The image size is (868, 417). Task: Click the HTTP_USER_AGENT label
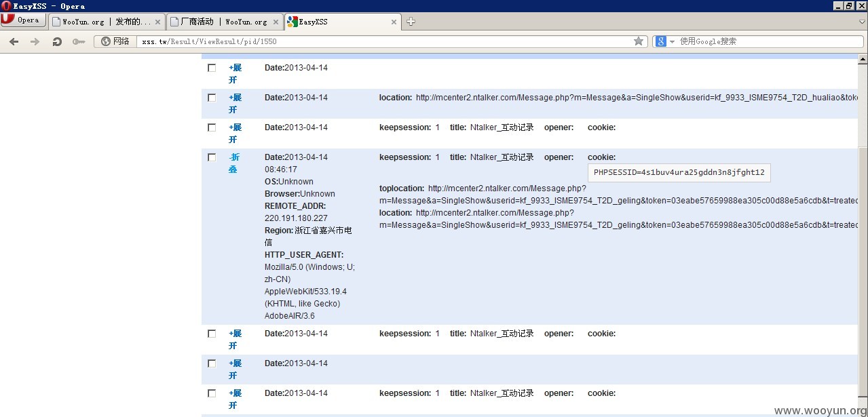coord(304,255)
